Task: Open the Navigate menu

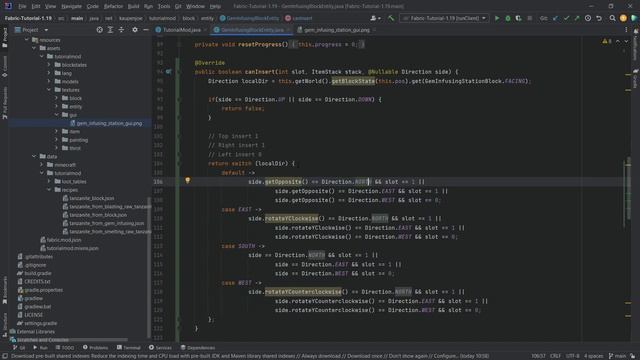Action: tap(71, 6)
